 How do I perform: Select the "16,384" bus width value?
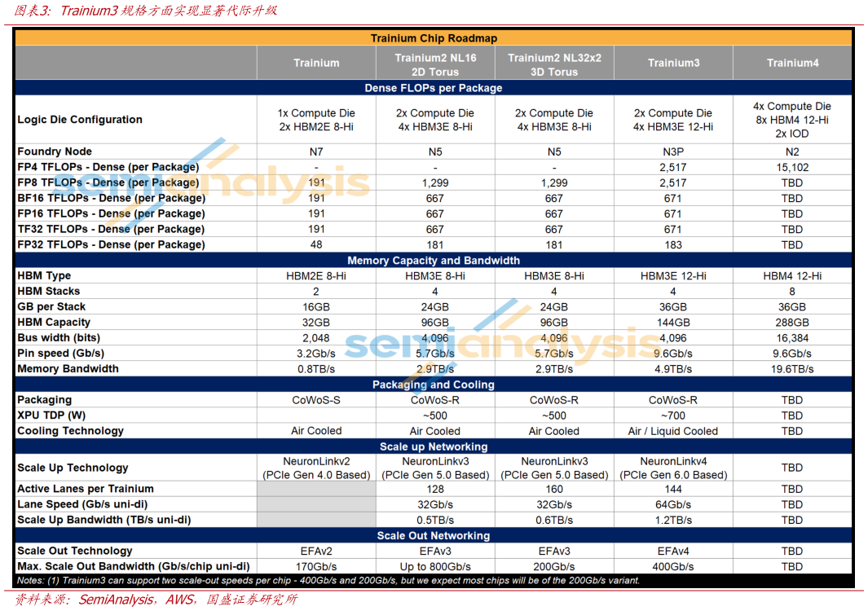tap(792, 337)
